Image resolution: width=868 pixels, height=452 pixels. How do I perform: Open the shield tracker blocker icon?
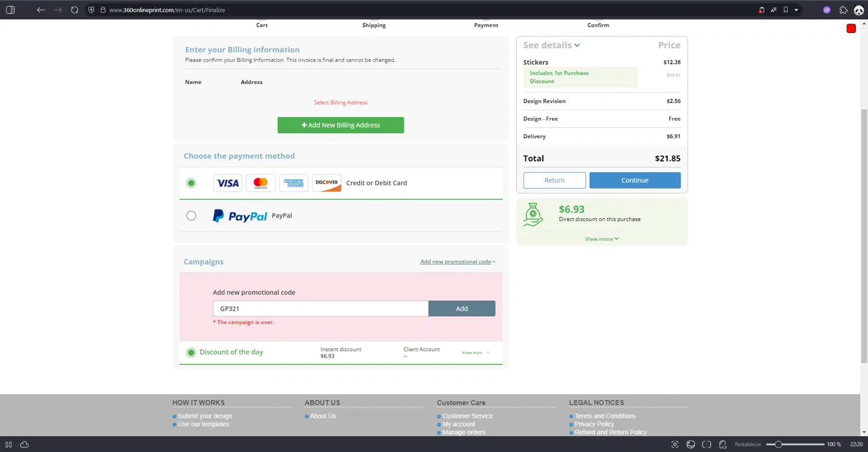[x=91, y=10]
